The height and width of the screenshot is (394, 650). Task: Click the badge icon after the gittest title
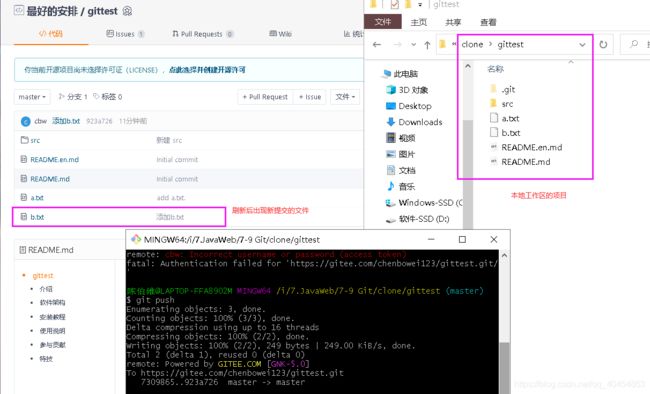[128, 11]
